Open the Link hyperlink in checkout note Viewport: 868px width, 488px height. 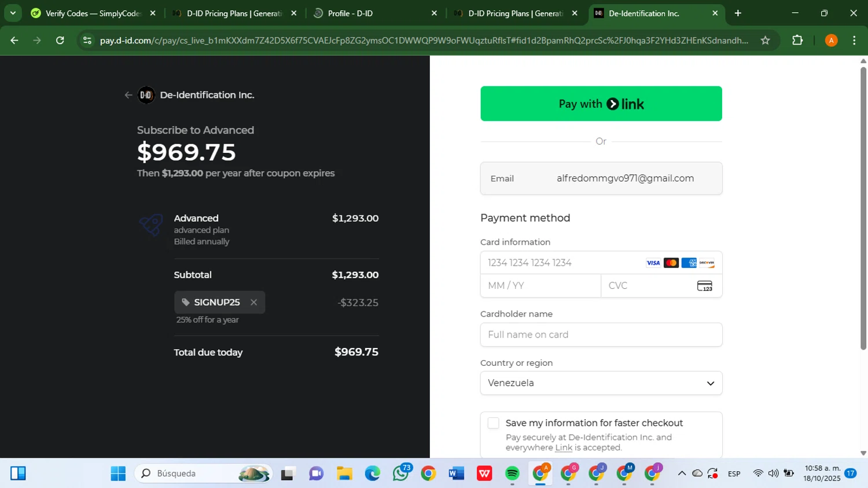[x=564, y=447]
